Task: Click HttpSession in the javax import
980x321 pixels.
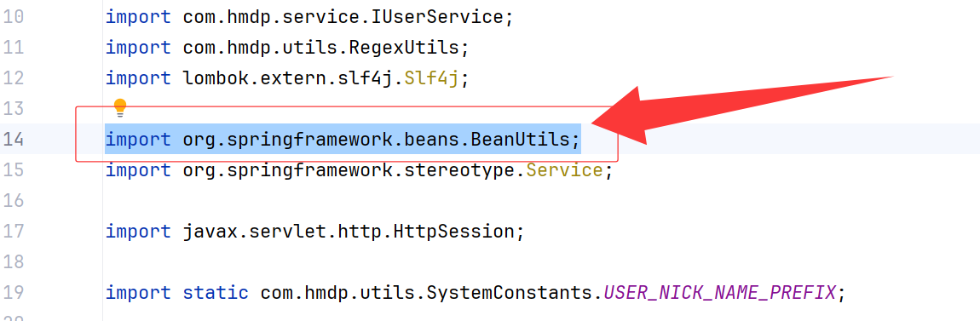Action: [x=453, y=232]
